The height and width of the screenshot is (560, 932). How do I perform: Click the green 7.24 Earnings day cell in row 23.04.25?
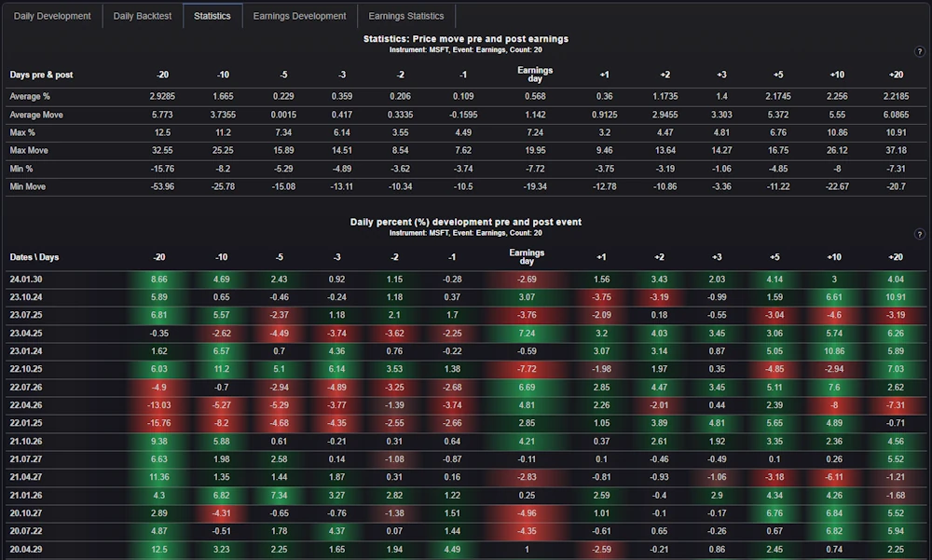527,333
